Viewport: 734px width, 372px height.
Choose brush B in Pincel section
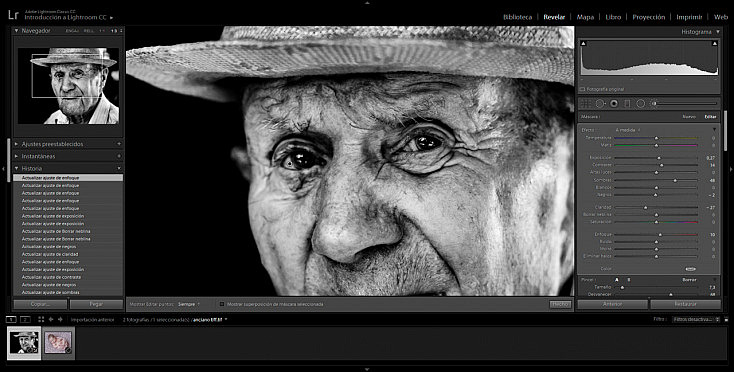pyautogui.click(x=629, y=280)
